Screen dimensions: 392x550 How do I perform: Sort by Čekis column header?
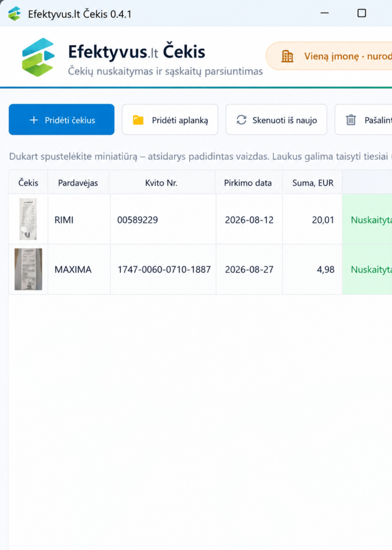(x=28, y=183)
